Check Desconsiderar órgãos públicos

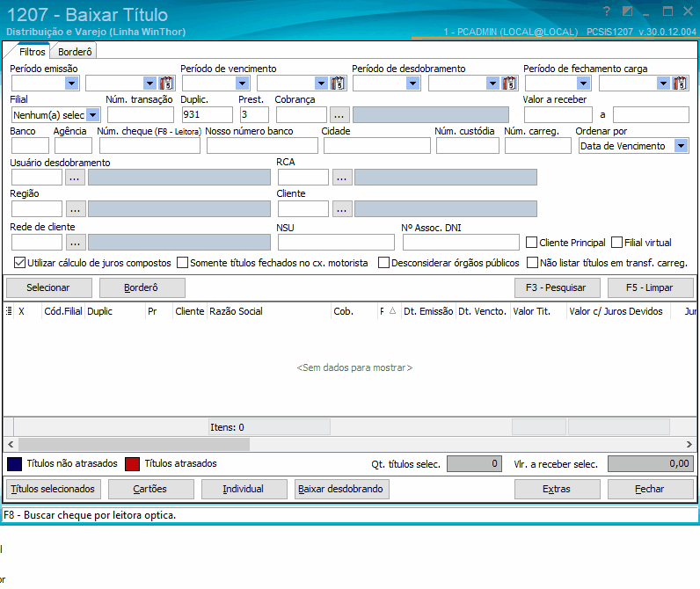tap(383, 263)
